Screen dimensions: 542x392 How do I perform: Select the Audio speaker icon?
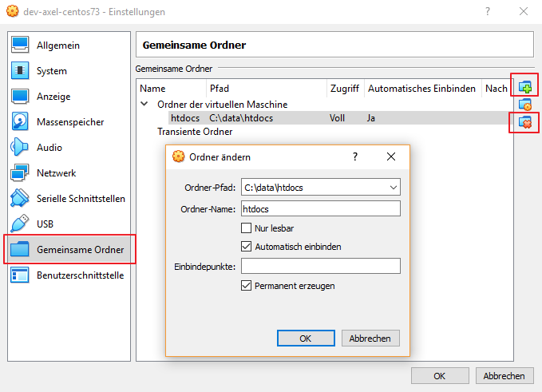[x=20, y=147]
